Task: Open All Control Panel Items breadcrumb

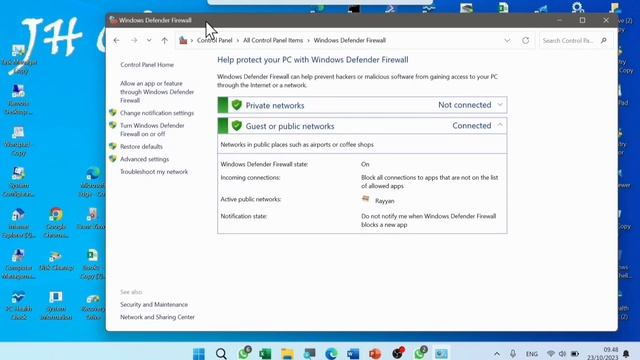Action: click(273, 40)
